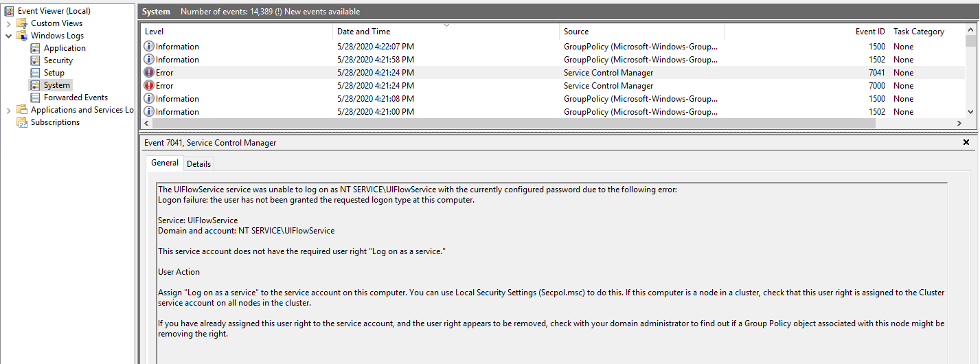This screenshot has height=364, width=980.
Task: Click the Custom Views folder icon
Action: tap(22, 23)
